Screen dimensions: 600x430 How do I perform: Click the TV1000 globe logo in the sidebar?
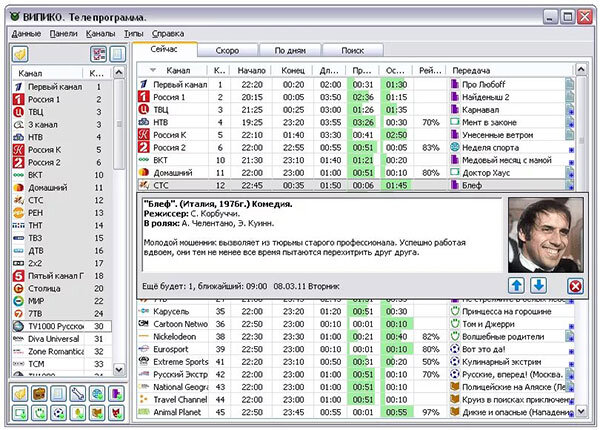[x=18, y=326]
